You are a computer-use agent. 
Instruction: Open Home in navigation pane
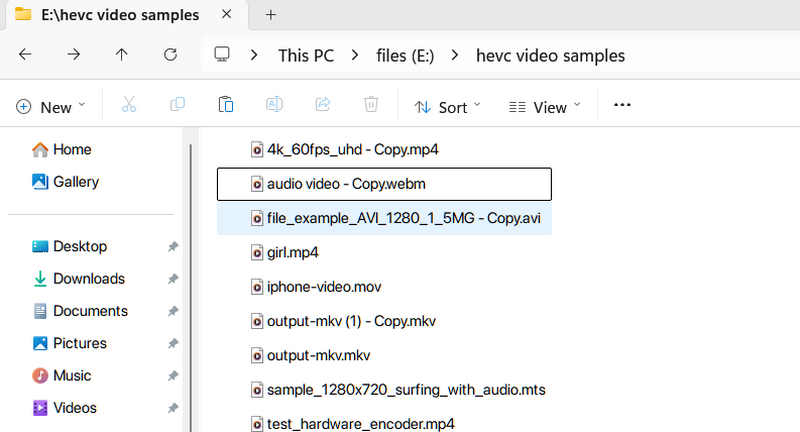click(x=62, y=149)
